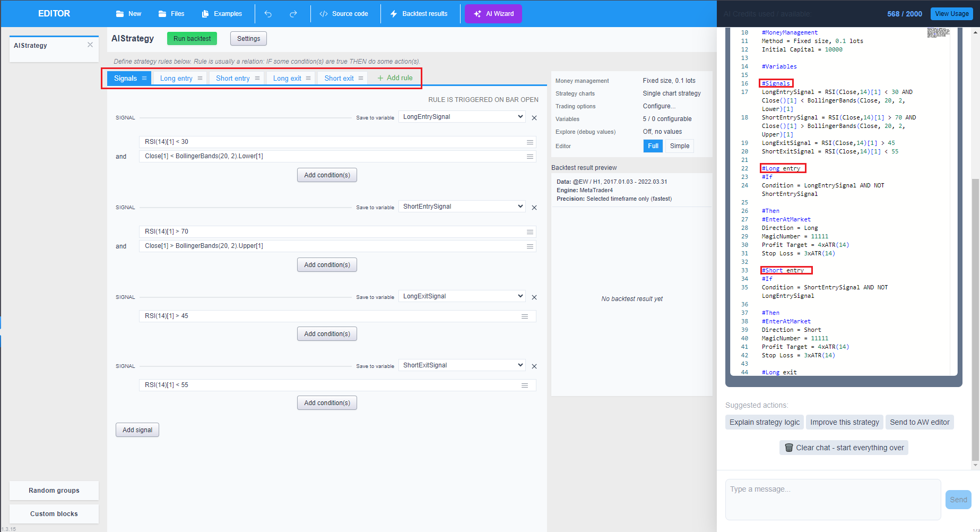The width and height of the screenshot is (980, 532).
Task: Close the AIStrategy tab with X
Action: (x=90, y=45)
